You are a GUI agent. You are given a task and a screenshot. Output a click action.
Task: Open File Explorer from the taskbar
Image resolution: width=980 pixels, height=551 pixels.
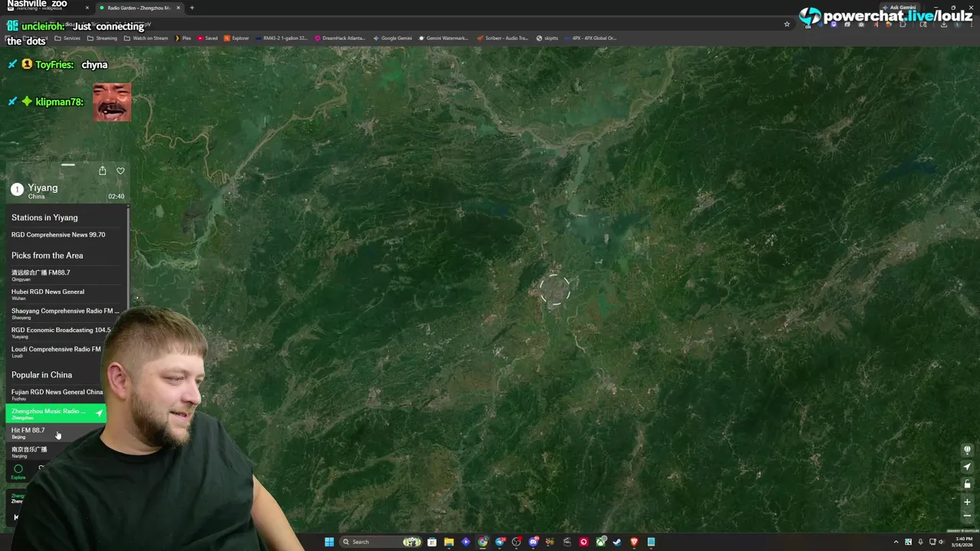click(449, 542)
